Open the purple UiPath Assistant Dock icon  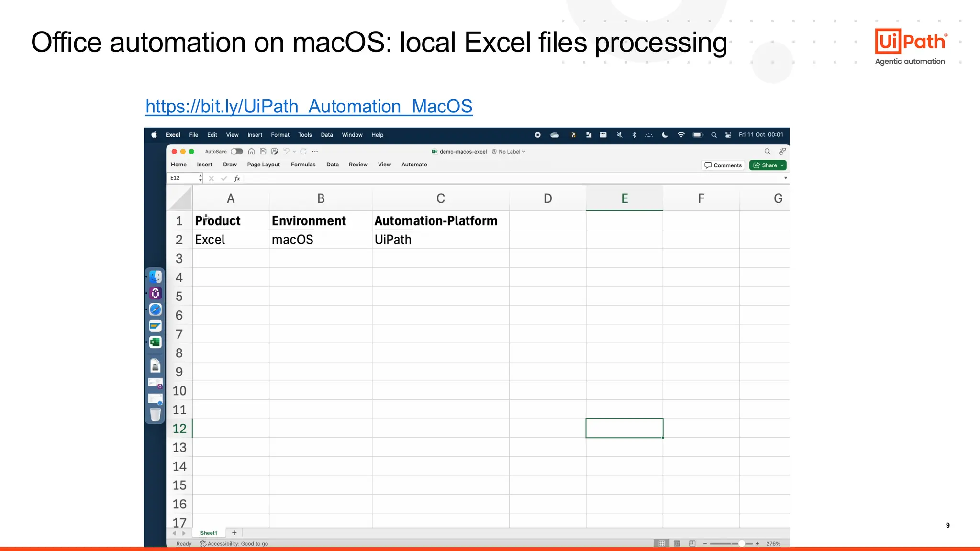point(155,293)
